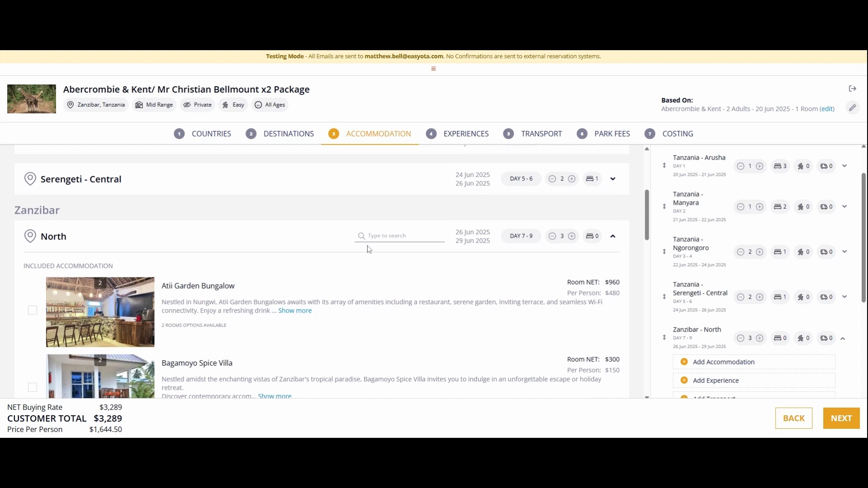Click the location pin icon next to North

pyautogui.click(x=30, y=236)
